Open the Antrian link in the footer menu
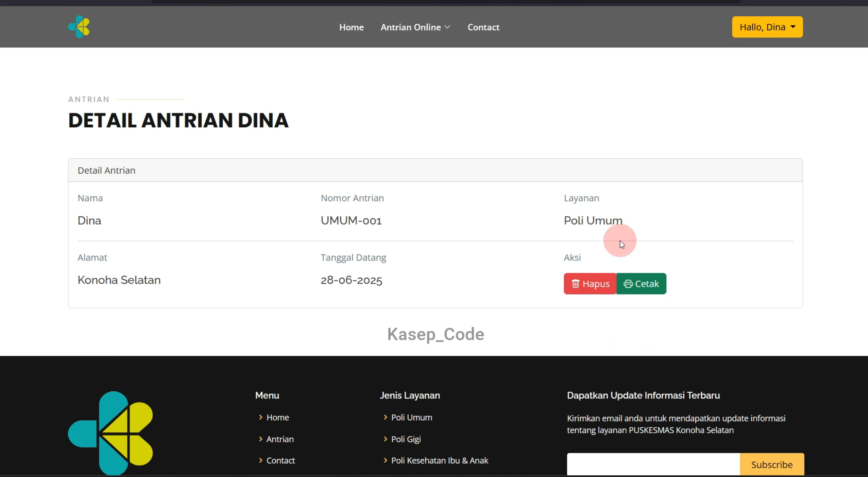The width and height of the screenshot is (868, 477). tap(280, 439)
